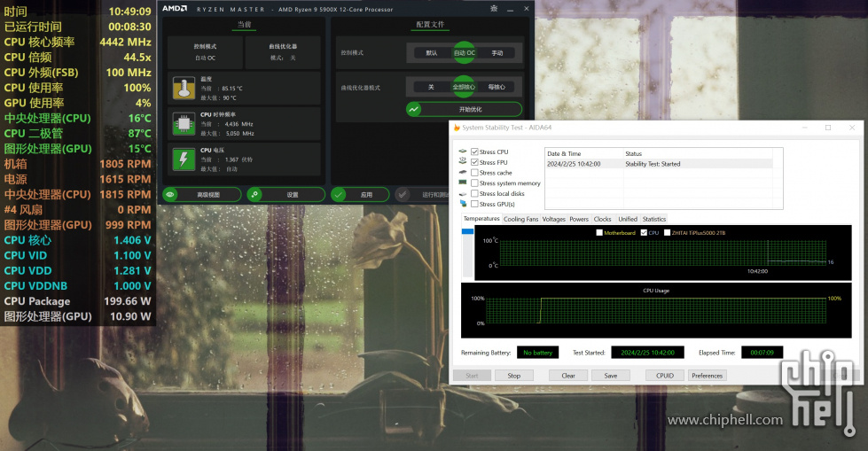Set curve optimizer mode to 关

(x=431, y=87)
